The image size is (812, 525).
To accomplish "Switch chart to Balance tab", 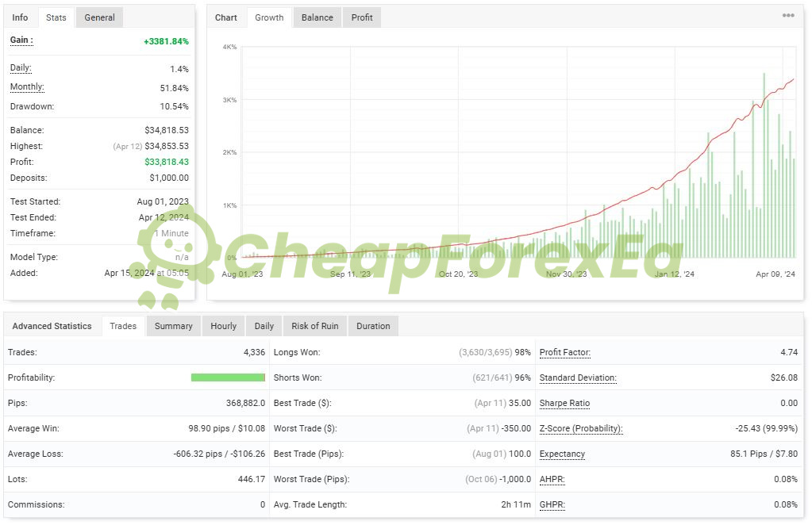I will click(317, 17).
